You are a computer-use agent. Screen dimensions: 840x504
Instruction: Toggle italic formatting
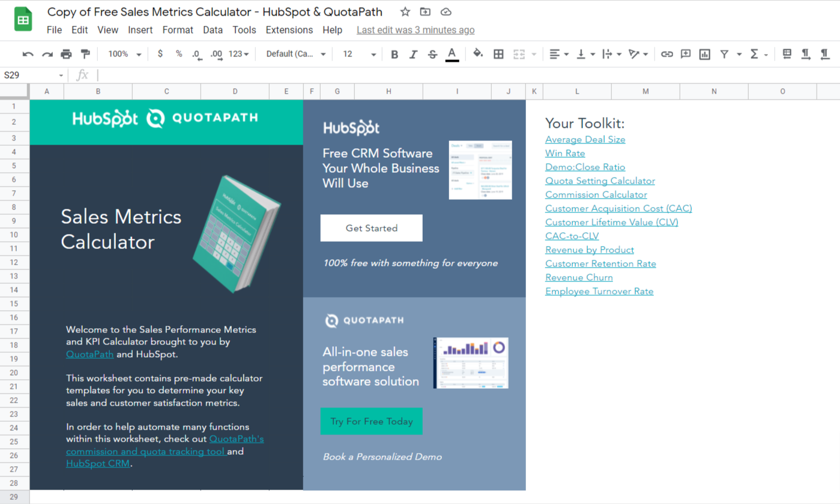413,54
